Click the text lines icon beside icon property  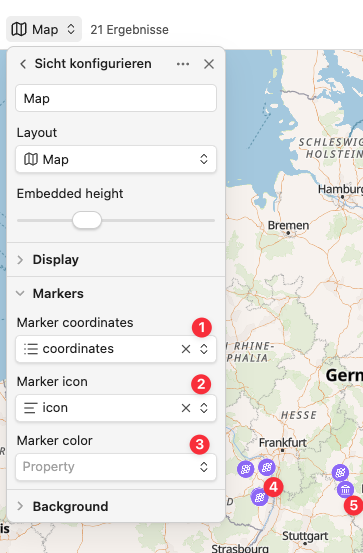pyautogui.click(x=31, y=408)
